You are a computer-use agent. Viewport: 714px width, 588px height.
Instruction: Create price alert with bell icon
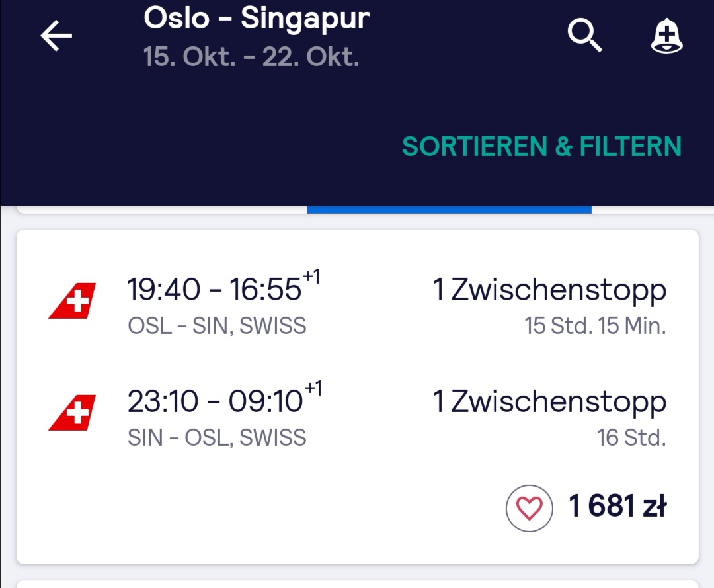click(666, 36)
